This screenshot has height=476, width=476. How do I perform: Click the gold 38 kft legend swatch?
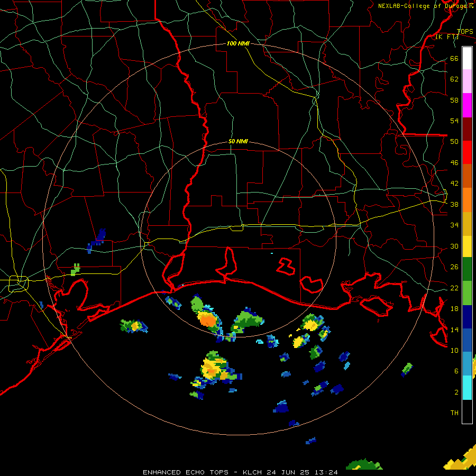[467, 224]
